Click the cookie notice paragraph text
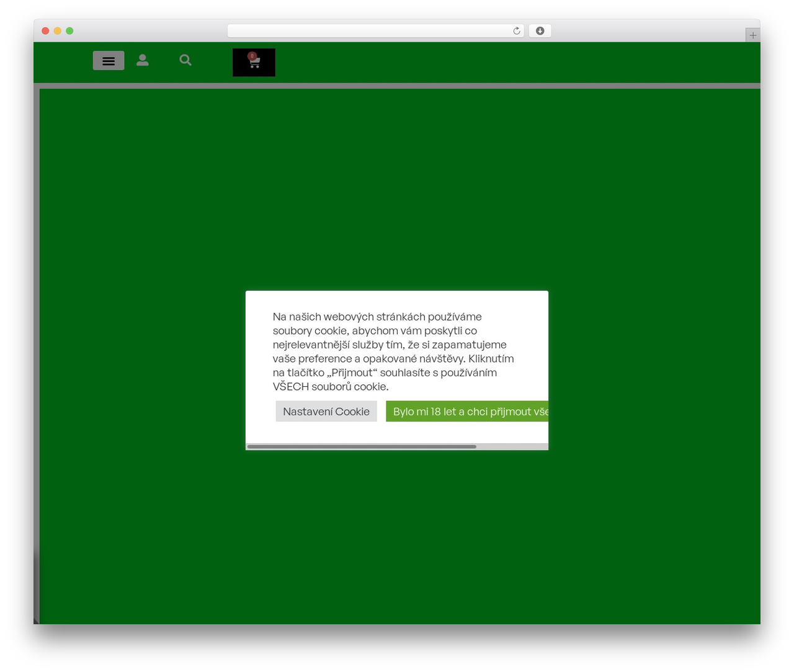Image resolution: width=794 pixels, height=672 pixels. (393, 351)
